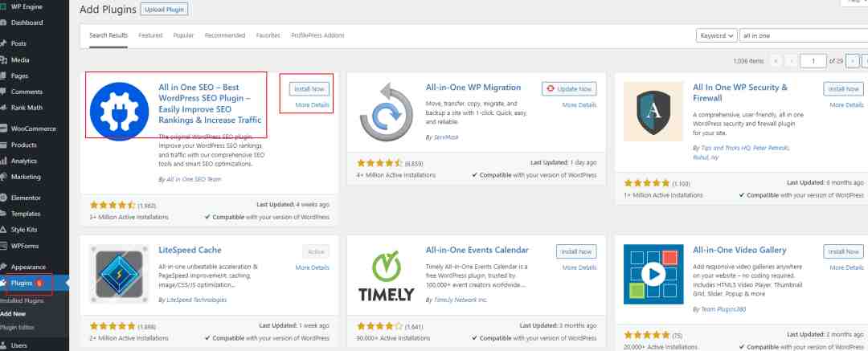Open All-in-One Video Gallery title

point(739,251)
